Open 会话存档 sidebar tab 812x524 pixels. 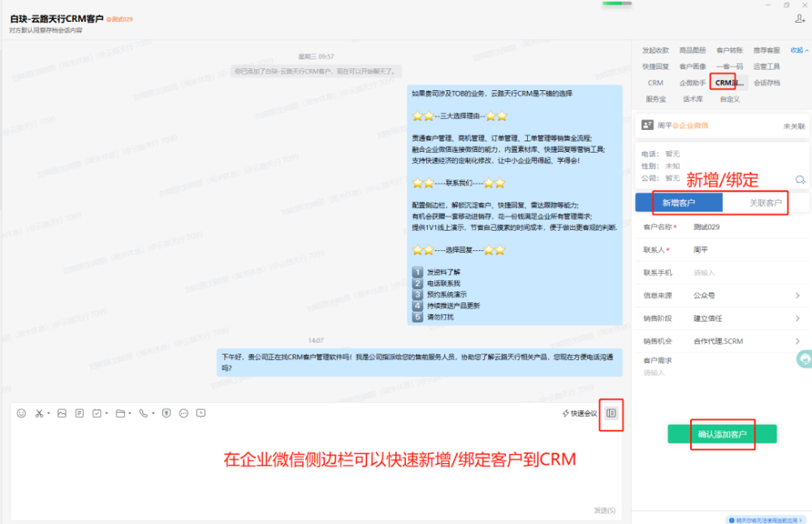click(x=767, y=82)
